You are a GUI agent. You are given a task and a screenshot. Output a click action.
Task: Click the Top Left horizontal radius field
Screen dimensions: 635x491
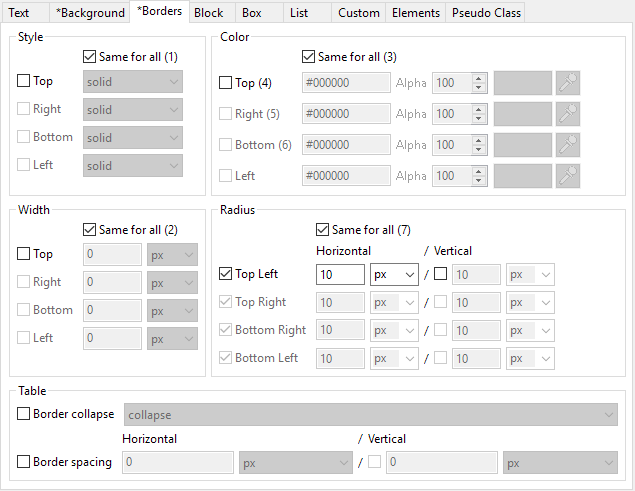click(340, 273)
